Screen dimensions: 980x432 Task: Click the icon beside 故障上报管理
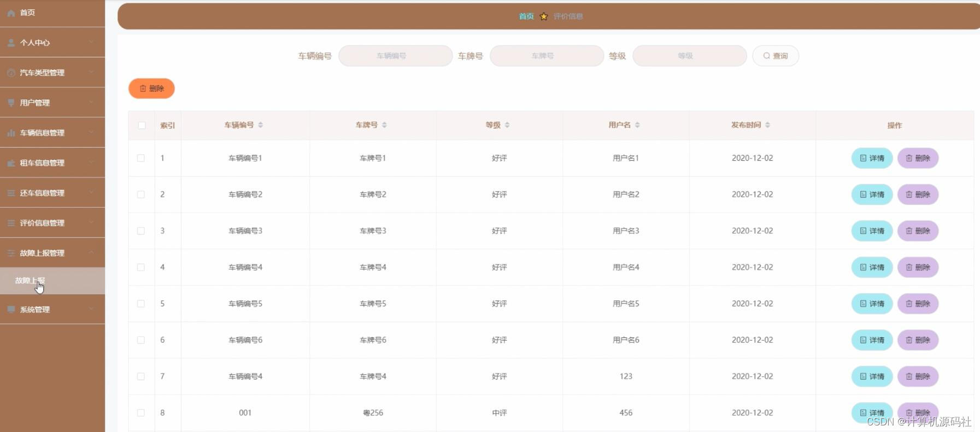[x=11, y=253]
